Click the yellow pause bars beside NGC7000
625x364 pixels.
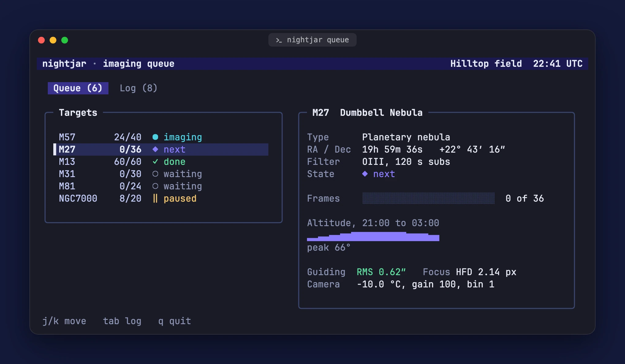[155, 198]
